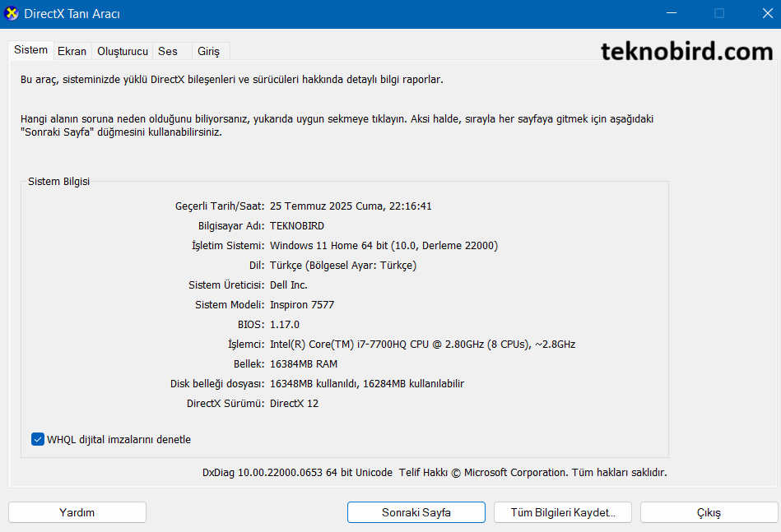The height and width of the screenshot is (532, 781).
Task: Switch to the Sistem tab
Action: (x=31, y=50)
